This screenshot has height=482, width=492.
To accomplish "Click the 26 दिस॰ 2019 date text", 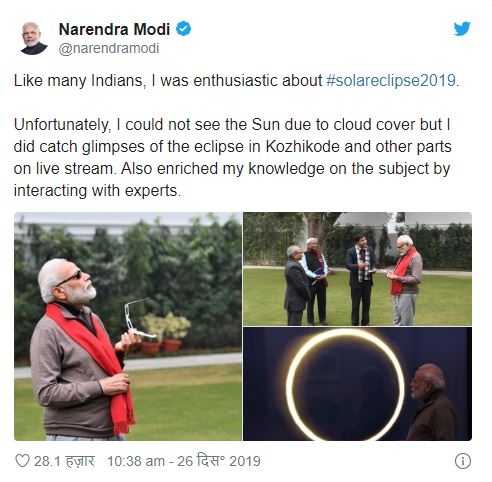I will [x=219, y=461].
